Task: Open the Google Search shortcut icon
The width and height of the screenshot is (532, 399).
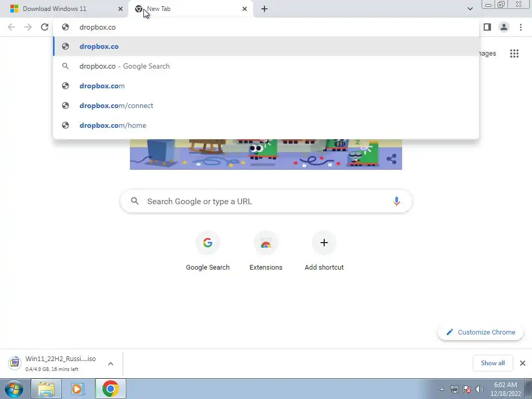Action: pos(208,243)
